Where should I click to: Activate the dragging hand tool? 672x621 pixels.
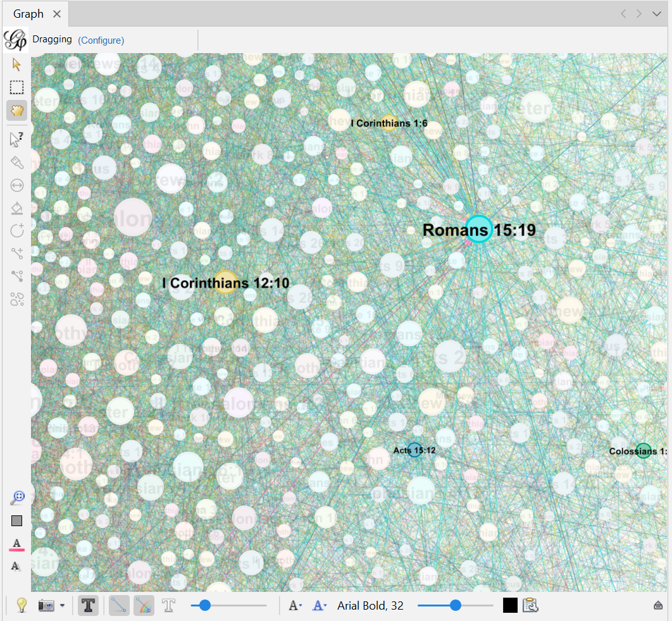[16, 111]
